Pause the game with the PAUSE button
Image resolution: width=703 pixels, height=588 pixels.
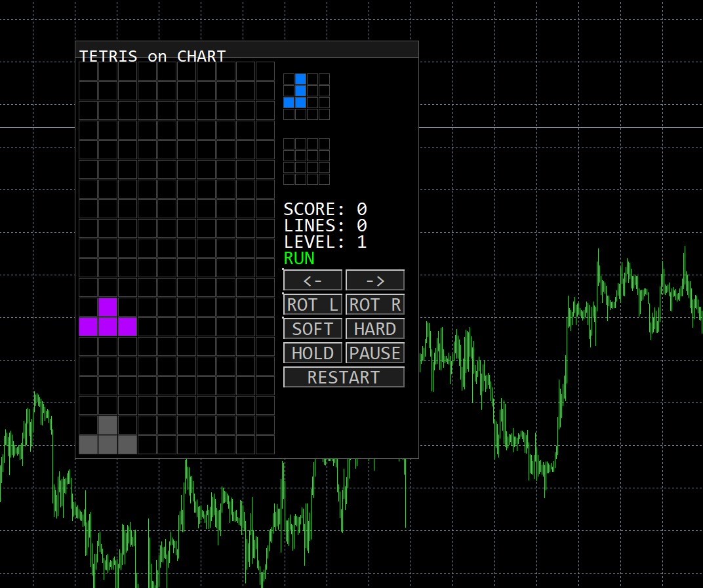click(x=374, y=353)
